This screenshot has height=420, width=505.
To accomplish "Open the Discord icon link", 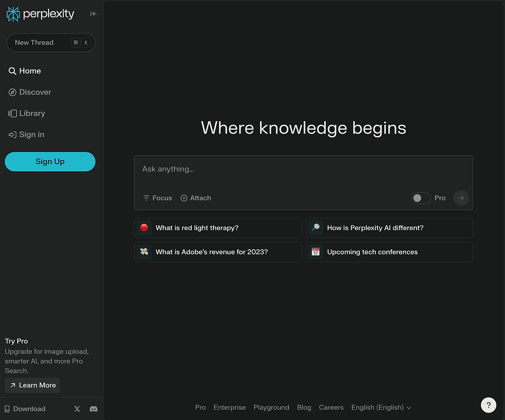I will pos(93,409).
